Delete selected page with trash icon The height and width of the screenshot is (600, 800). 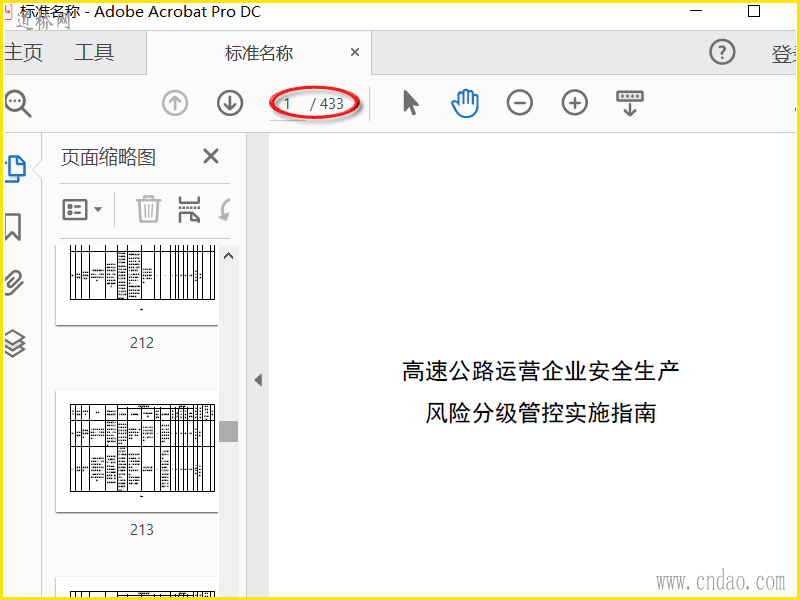pyautogui.click(x=148, y=209)
